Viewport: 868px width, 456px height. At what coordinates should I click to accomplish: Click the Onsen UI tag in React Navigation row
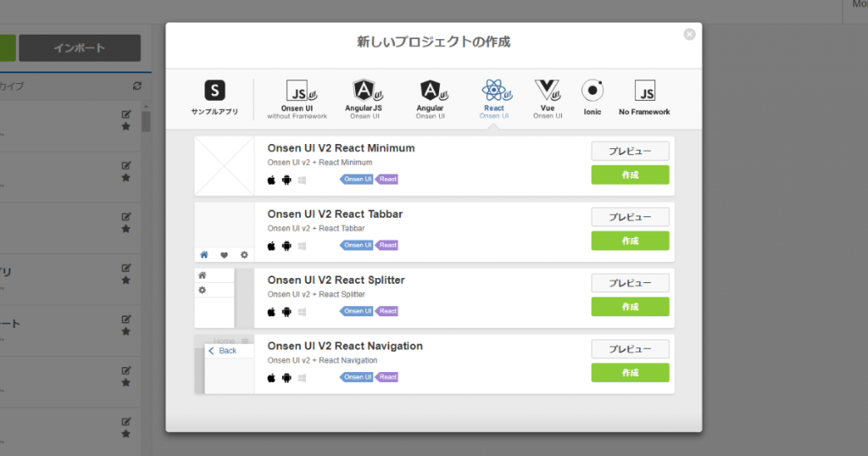pos(357,377)
